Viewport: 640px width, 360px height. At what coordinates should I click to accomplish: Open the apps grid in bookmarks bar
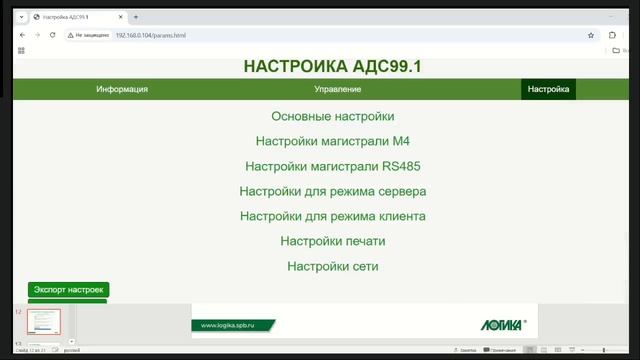21,51
